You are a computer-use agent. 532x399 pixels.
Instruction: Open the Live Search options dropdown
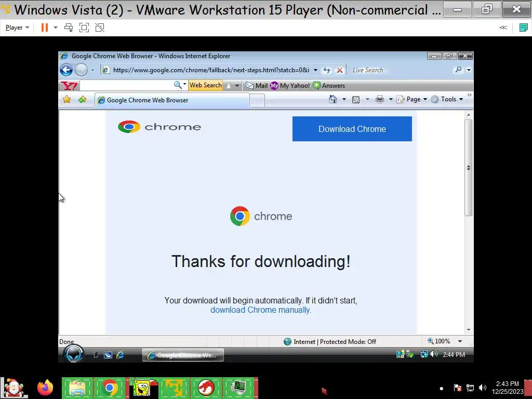tap(469, 70)
